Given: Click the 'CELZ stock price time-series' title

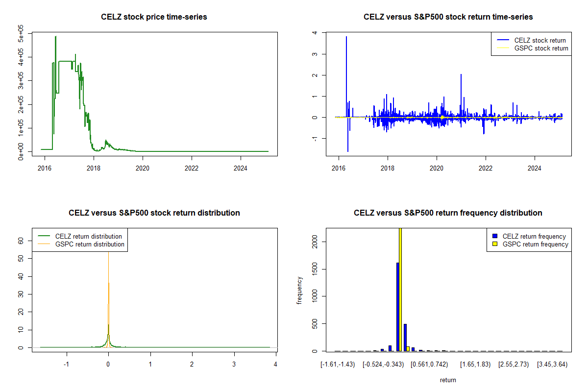Looking at the screenshot, I should click(154, 17).
